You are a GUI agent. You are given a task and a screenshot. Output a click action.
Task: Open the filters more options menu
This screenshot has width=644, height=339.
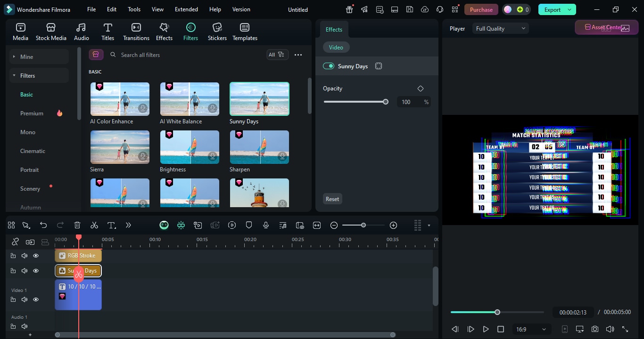click(298, 55)
